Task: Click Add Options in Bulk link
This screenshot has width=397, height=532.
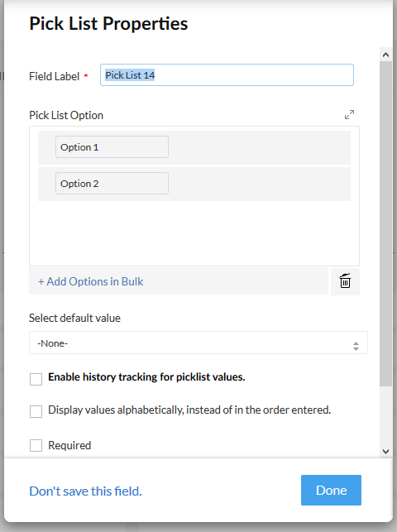Action: pyautogui.click(x=90, y=281)
